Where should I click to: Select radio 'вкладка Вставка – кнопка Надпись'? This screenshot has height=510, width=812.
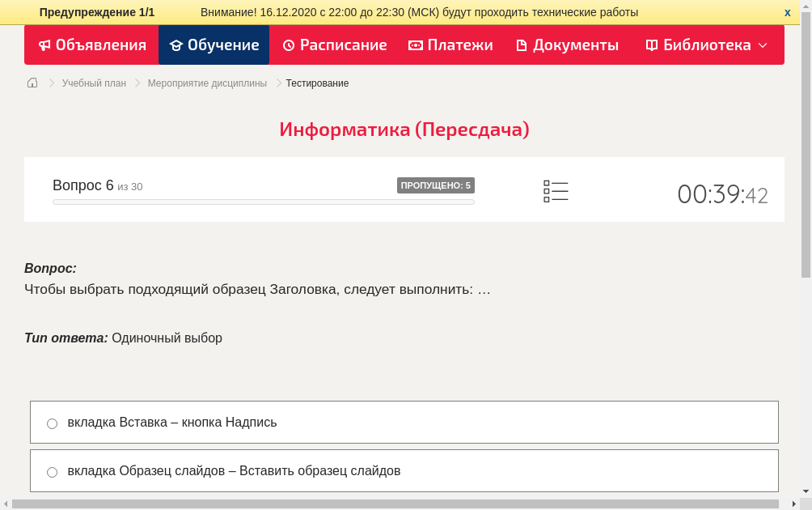(53, 424)
